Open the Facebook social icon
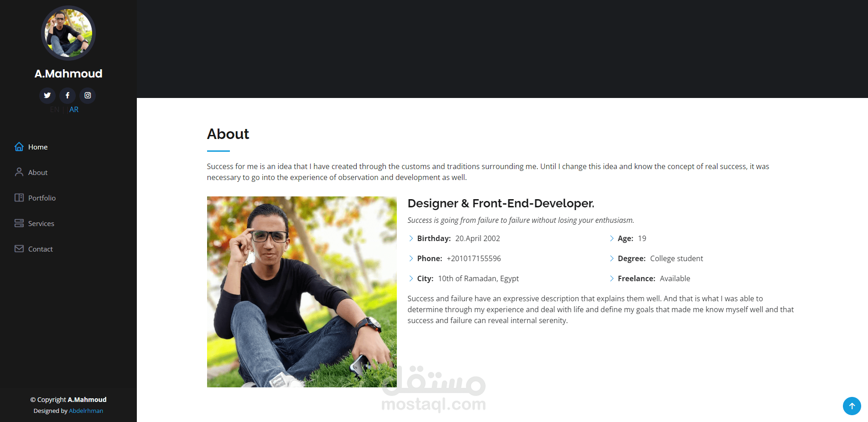Image resolution: width=868 pixels, height=422 pixels. coord(68,95)
